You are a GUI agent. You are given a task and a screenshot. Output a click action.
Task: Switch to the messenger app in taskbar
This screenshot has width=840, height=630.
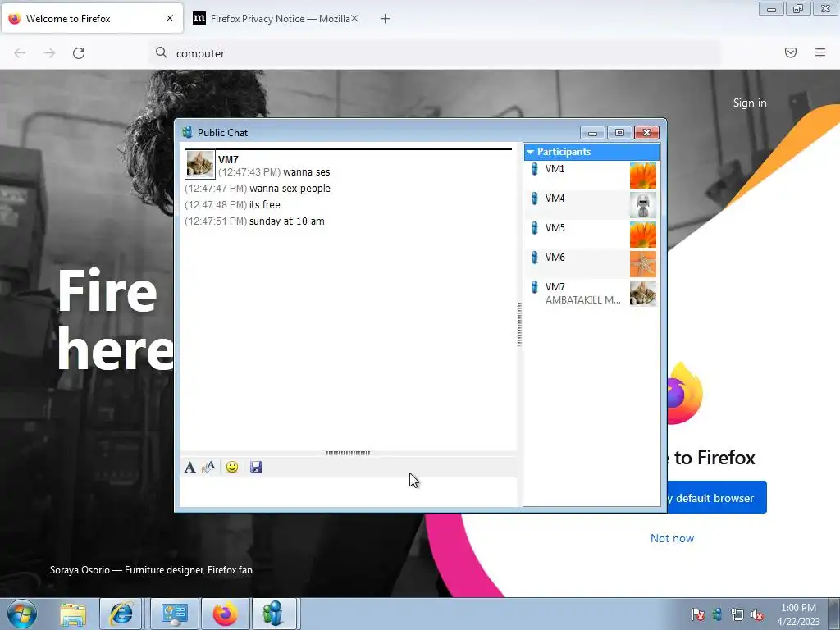274,614
